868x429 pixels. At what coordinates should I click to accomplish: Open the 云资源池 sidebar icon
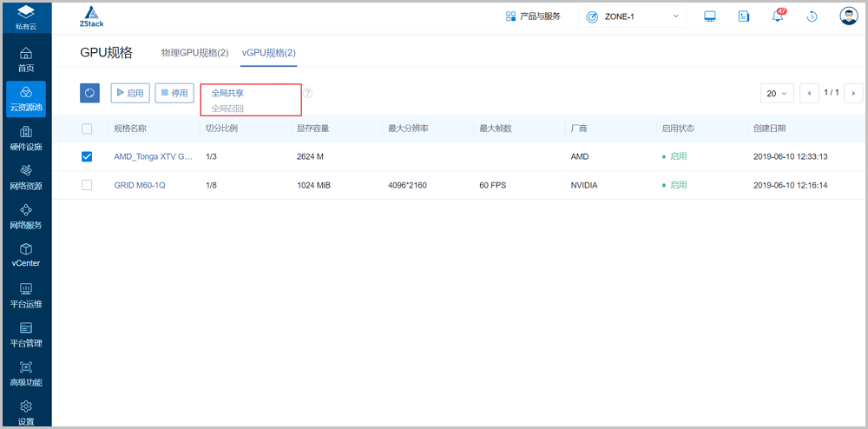click(x=25, y=98)
